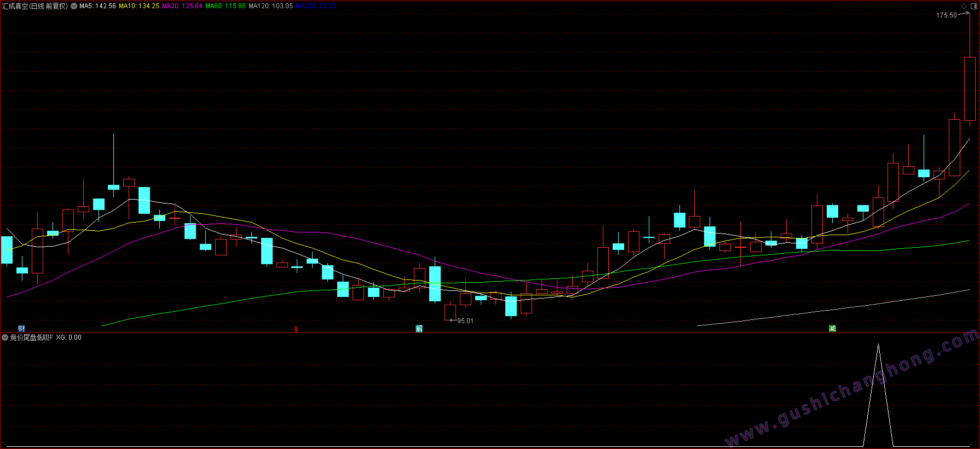This screenshot has height=449, width=980.
Task: Click the 175.50 high price label
Action: tap(947, 15)
